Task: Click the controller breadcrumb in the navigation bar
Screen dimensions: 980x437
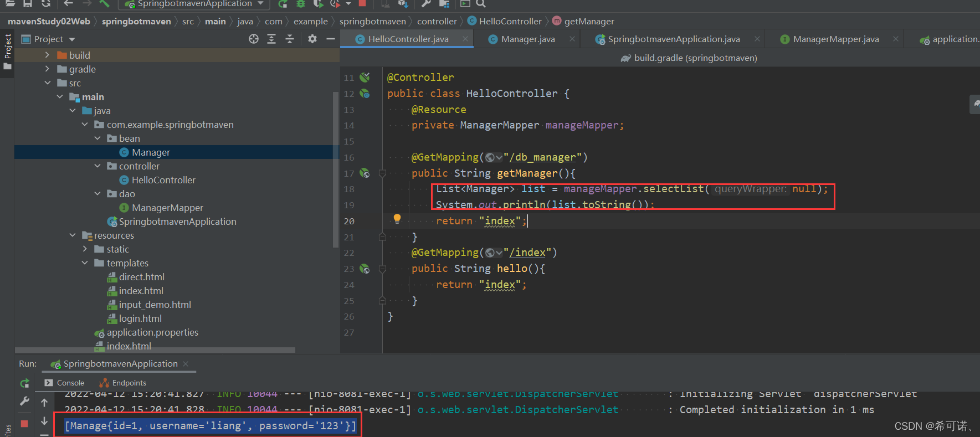Action: (x=437, y=22)
